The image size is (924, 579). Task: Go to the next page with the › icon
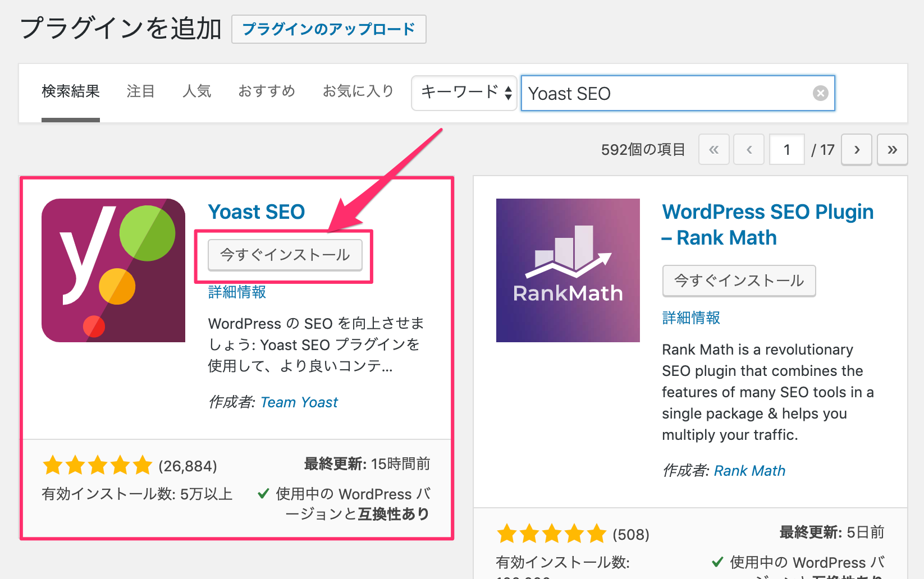click(856, 149)
